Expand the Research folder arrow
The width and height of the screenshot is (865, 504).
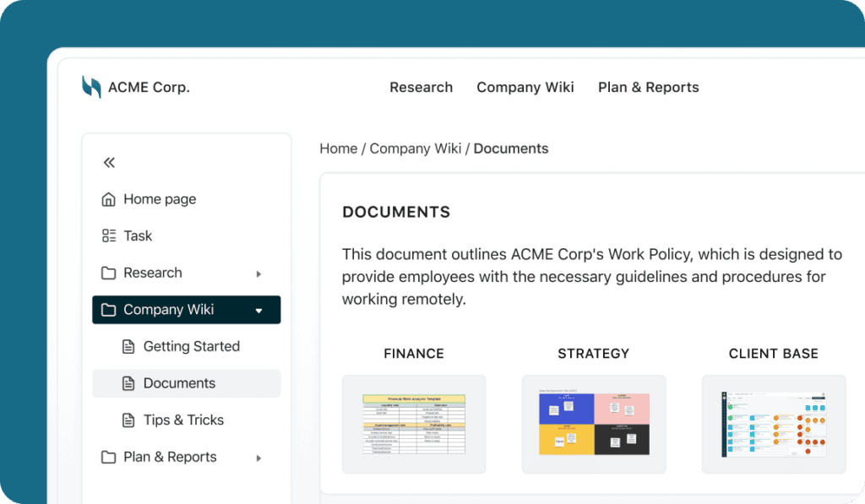click(258, 274)
